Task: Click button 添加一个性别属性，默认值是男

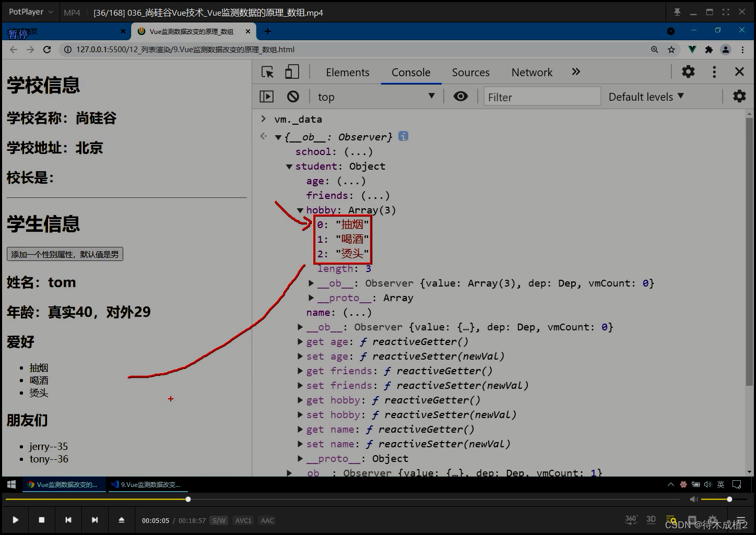Action: coord(65,254)
